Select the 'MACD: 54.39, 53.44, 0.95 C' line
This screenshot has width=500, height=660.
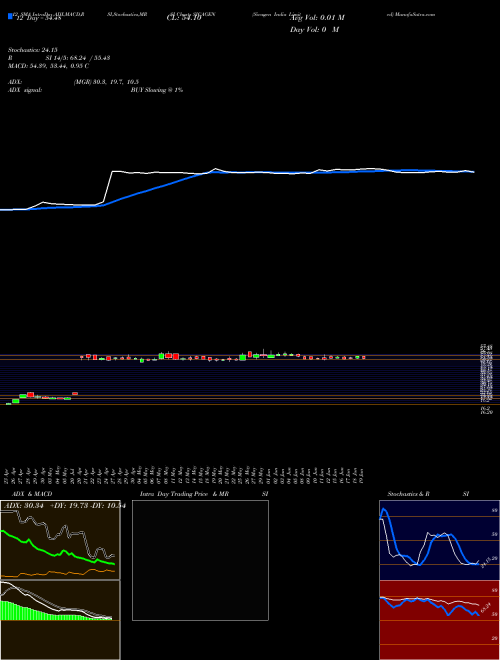click(48, 66)
